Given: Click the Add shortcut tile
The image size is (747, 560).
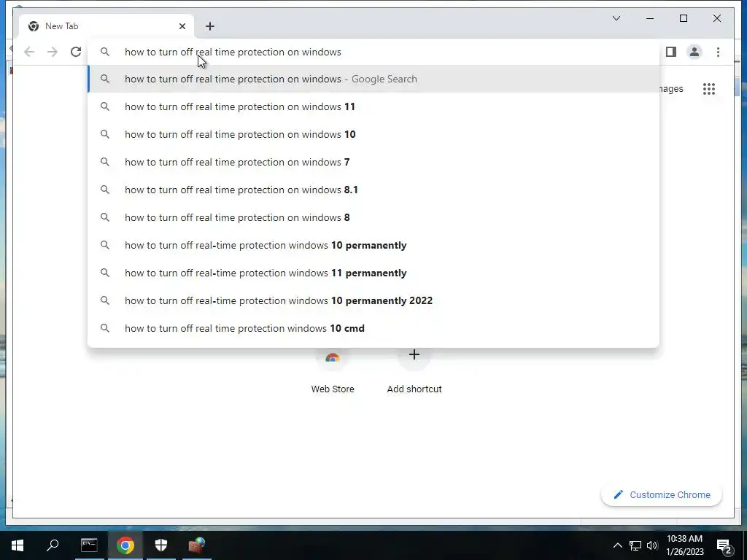Looking at the screenshot, I should (x=414, y=373).
